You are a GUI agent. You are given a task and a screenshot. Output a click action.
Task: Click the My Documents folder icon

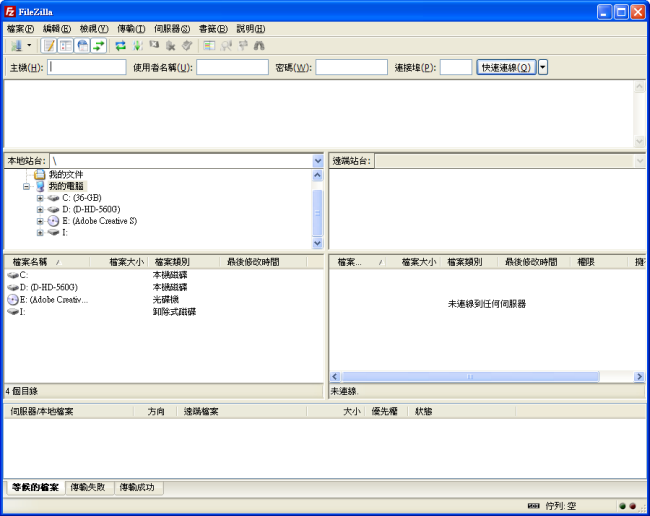[40, 175]
